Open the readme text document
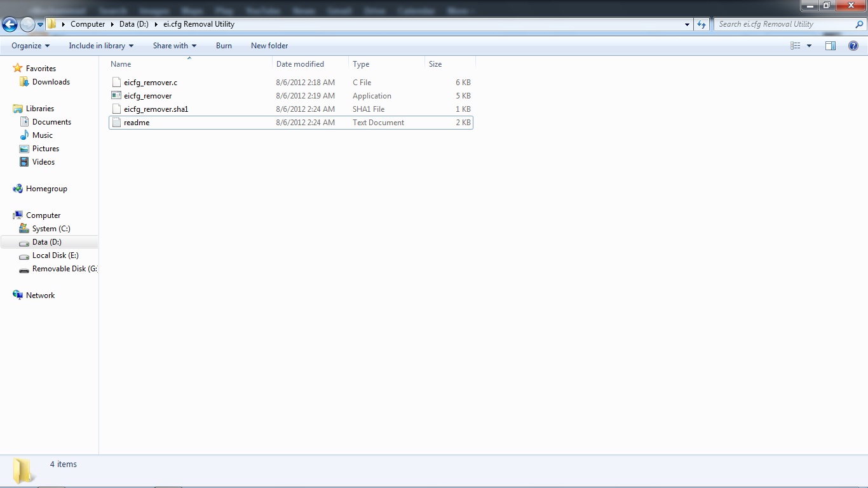Viewport: 868px width, 488px height. pos(137,122)
